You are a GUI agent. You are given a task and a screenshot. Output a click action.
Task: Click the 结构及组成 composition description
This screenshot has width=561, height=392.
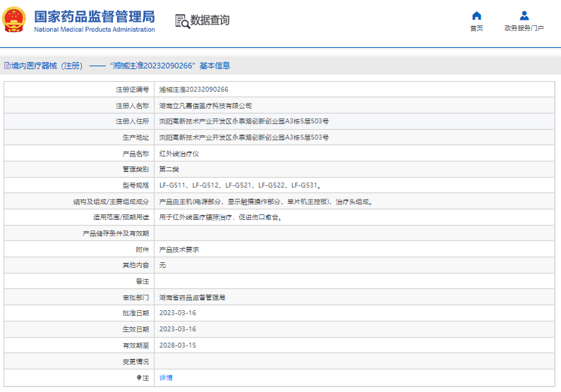point(266,202)
